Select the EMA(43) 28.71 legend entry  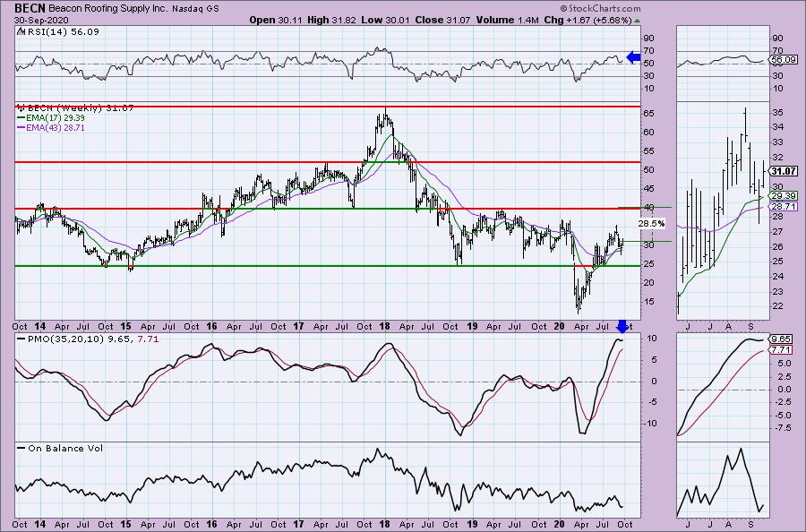pos(51,127)
